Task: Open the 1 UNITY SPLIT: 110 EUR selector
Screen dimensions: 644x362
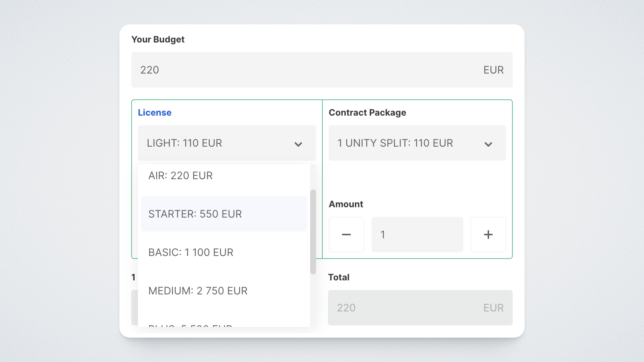Action: (395, 143)
